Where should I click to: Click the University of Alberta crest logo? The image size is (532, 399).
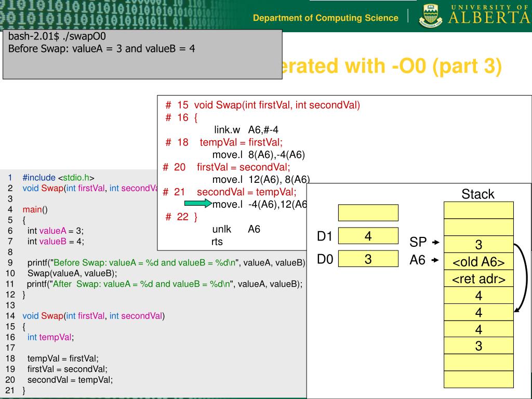[431, 16]
